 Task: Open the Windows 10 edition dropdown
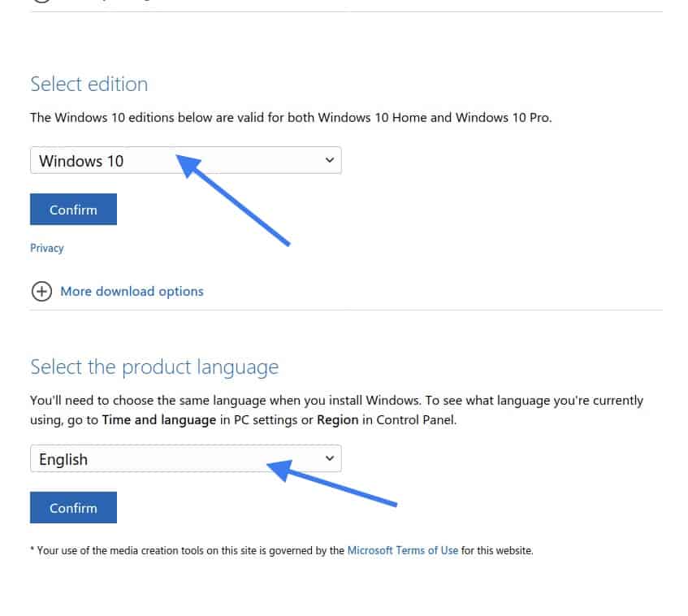[185, 160]
